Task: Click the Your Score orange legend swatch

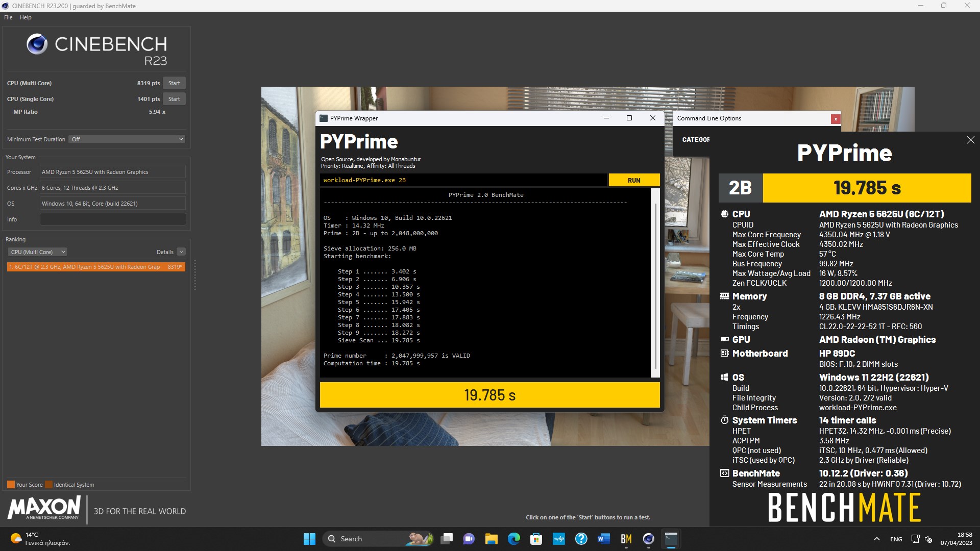Action: pyautogui.click(x=11, y=485)
